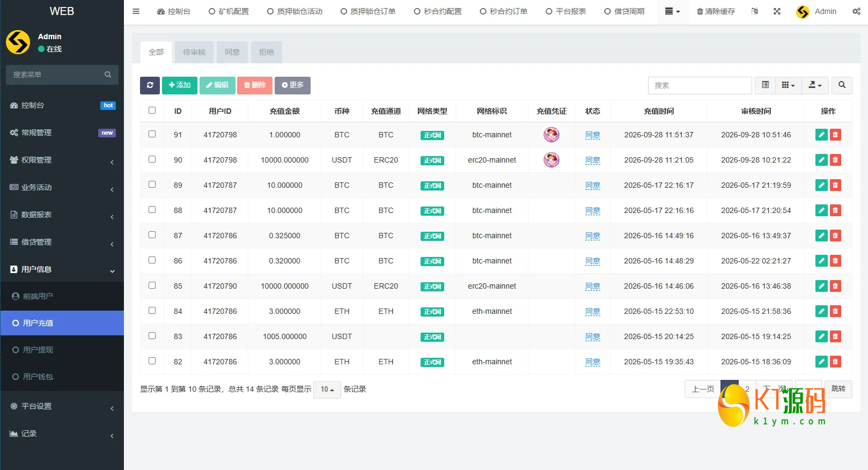Click the 更多 more button

pyautogui.click(x=292, y=85)
